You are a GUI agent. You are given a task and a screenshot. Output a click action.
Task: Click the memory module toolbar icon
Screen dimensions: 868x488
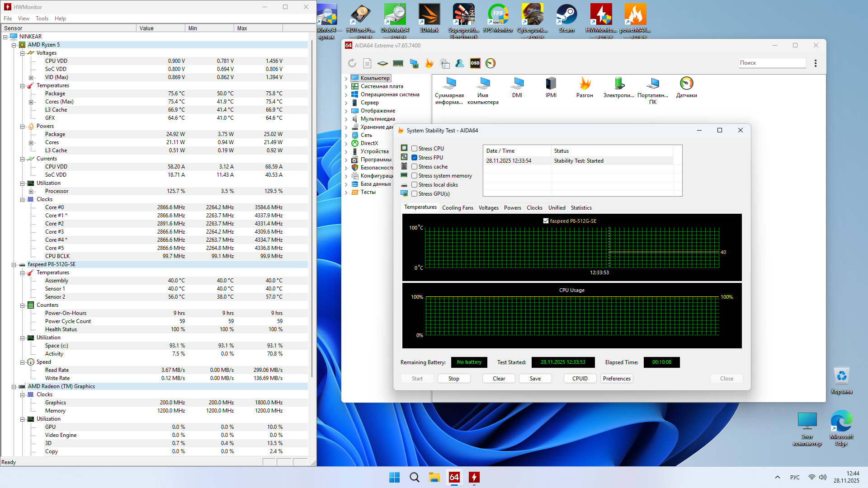point(398,63)
